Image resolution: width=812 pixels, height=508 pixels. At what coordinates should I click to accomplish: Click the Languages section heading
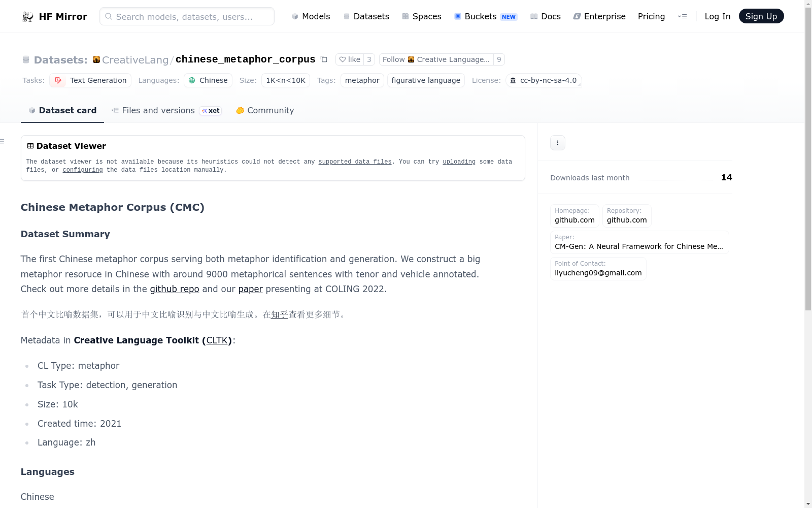pyautogui.click(x=48, y=472)
